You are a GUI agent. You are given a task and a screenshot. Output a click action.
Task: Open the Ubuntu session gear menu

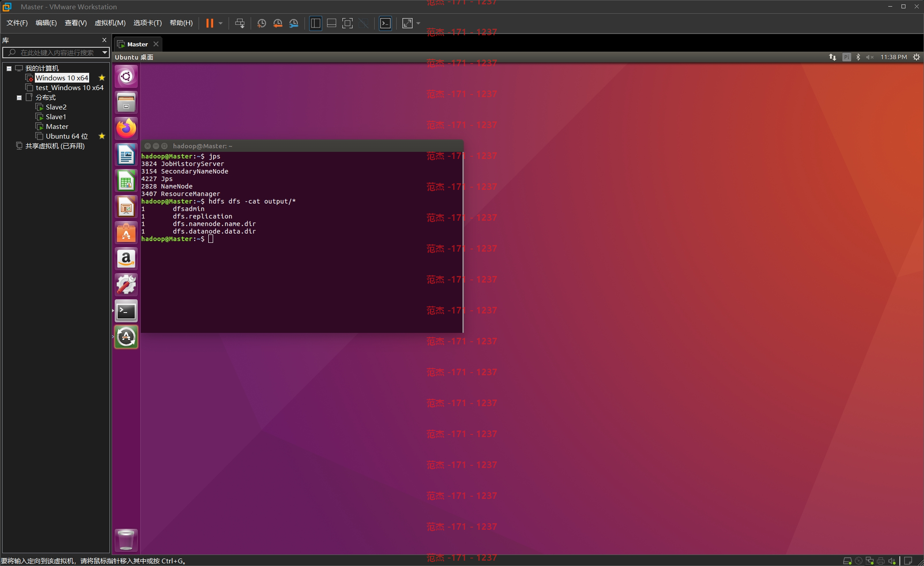coord(916,57)
